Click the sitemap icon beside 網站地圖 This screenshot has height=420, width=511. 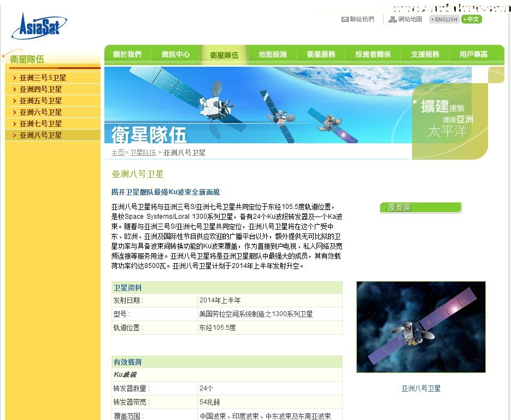(392, 20)
